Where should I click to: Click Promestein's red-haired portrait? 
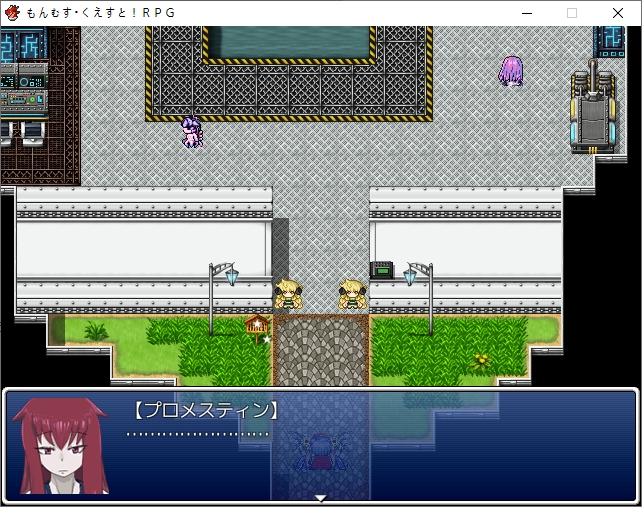(x=61, y=446)
